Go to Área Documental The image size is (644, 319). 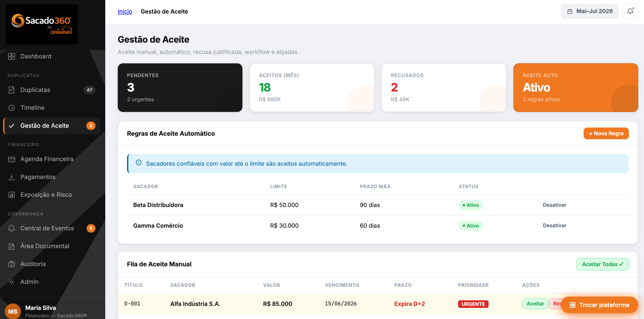pos(51,246)
